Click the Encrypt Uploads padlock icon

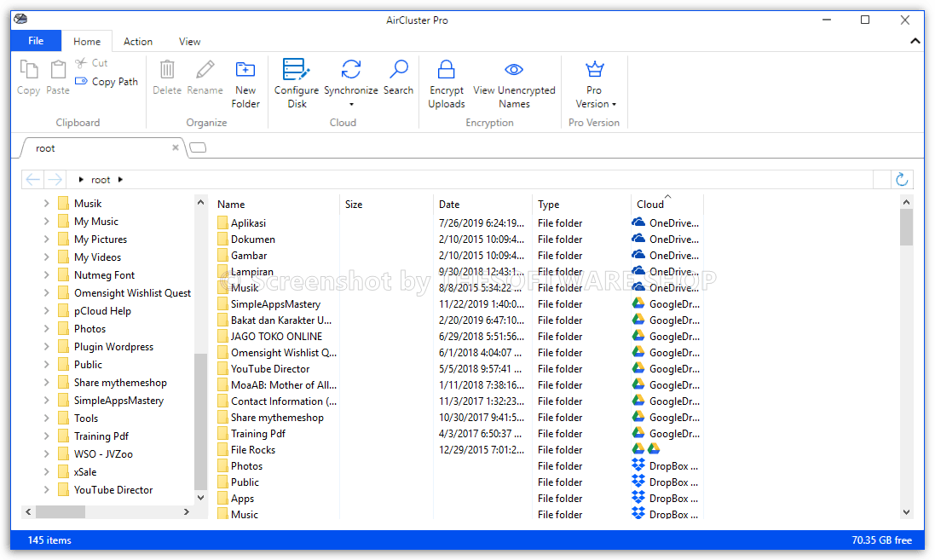(446, 70)
